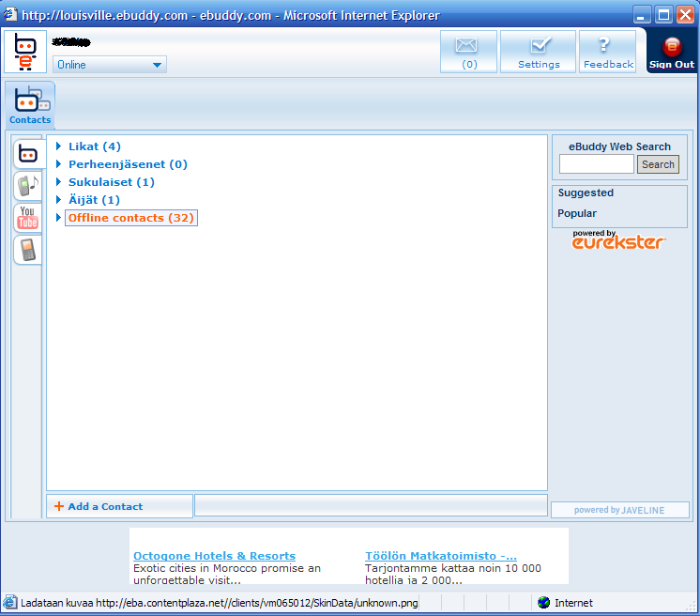This screenshot has height=616, width=700.
Task: Open Octogone Hotels & Resorts ad link
Action: [x=214, y=556]
